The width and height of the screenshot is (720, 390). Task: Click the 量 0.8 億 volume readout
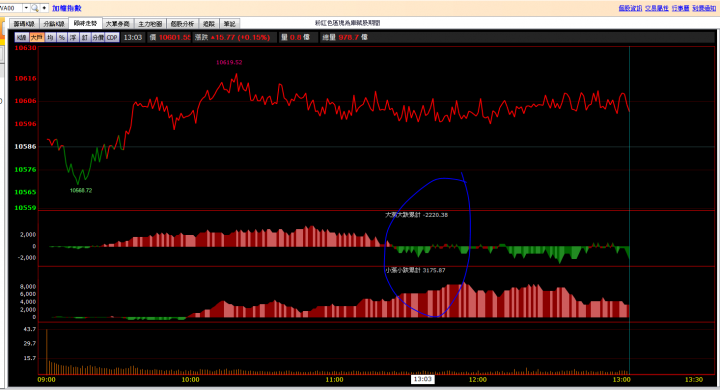click(x=295, y=38)
